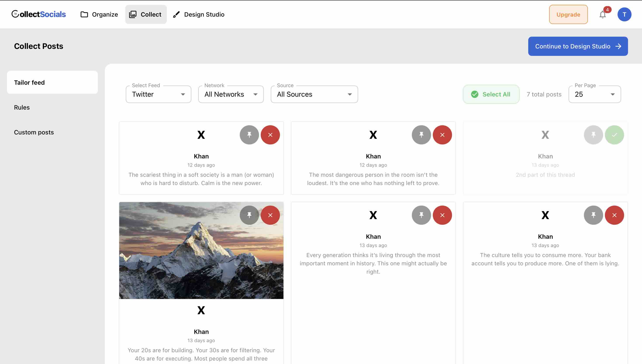This screenshot has height=364, width=642.
Task: Pin the 'culture tells you to consume' post
Action: point(593,215)
